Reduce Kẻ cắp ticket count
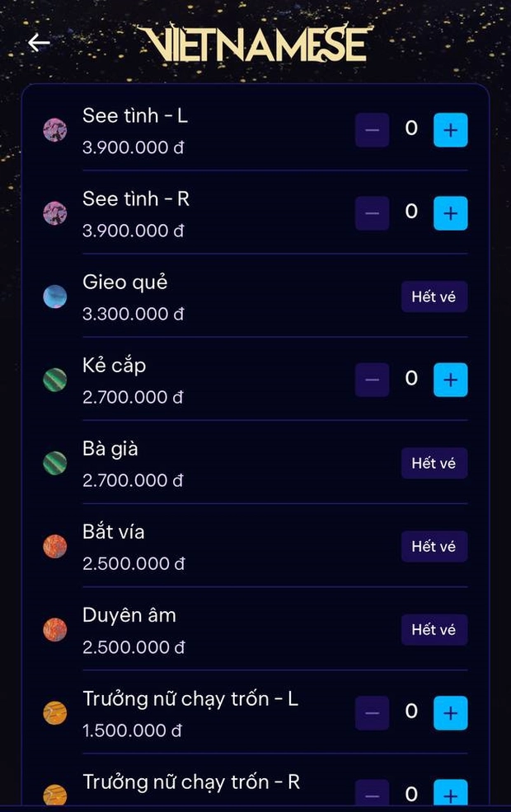 tap(372, 380)
